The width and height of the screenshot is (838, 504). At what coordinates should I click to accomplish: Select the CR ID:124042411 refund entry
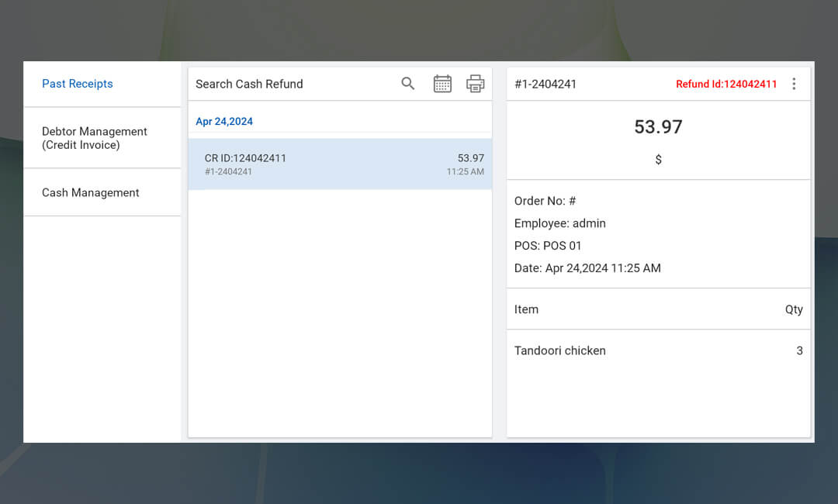339,164
